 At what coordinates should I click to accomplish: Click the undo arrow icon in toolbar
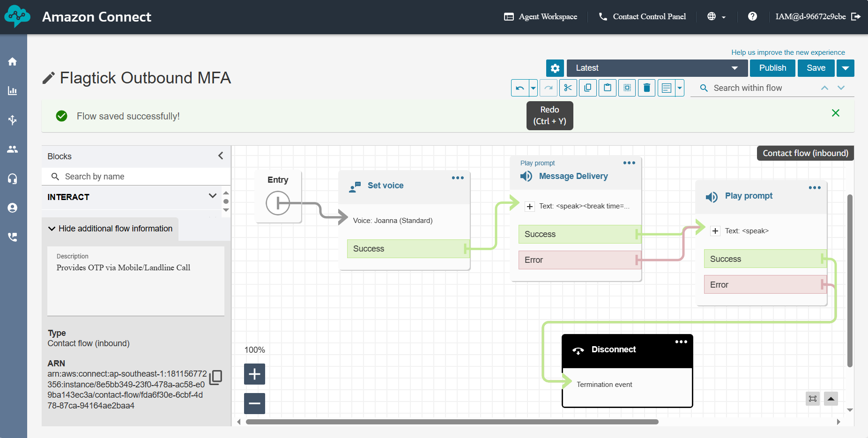[520, 88]
